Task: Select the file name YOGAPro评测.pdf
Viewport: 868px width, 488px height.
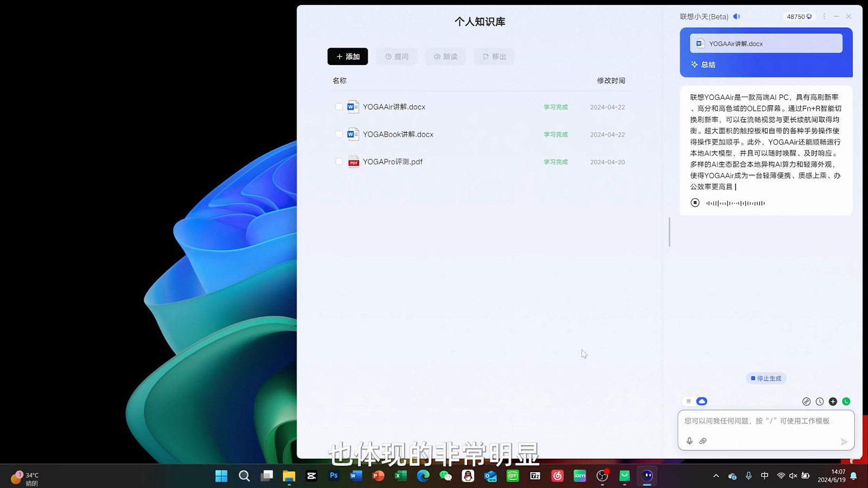Action: [x=393, y=162]
